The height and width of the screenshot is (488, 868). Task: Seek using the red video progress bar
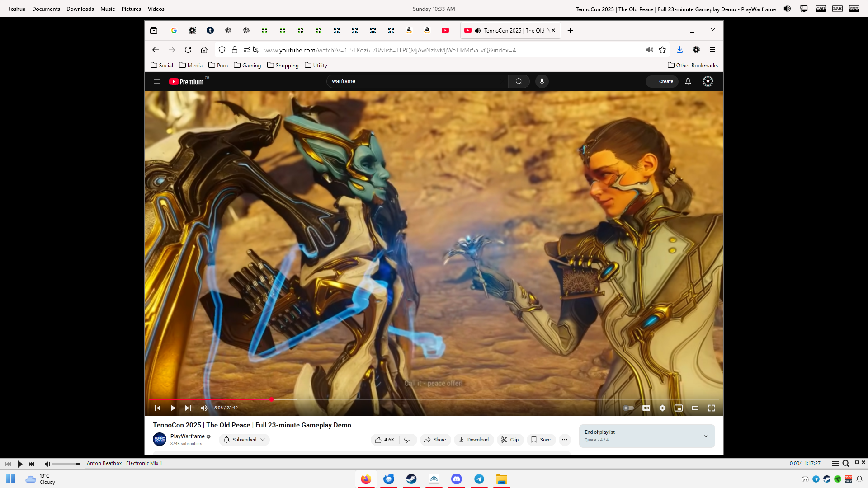tap(434, 399)
